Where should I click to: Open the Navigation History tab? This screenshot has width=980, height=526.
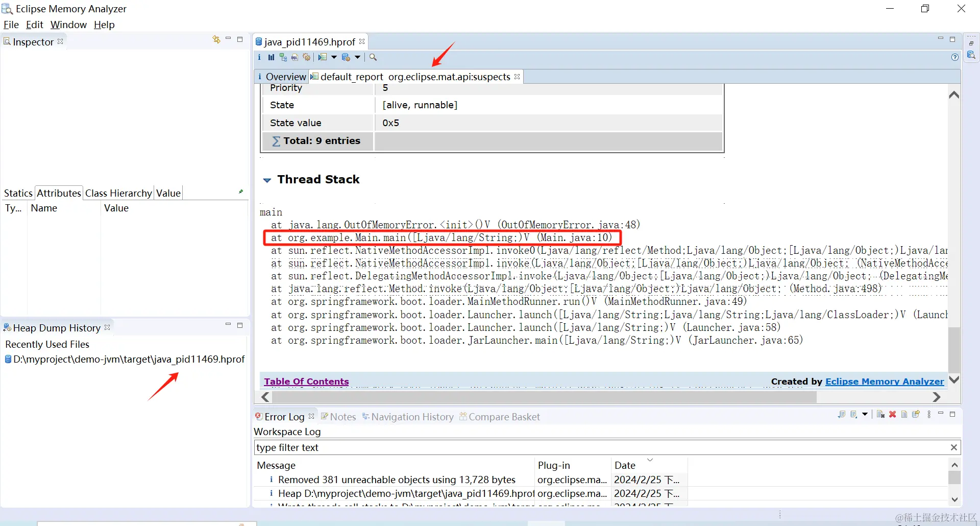(x=408, y=417)
